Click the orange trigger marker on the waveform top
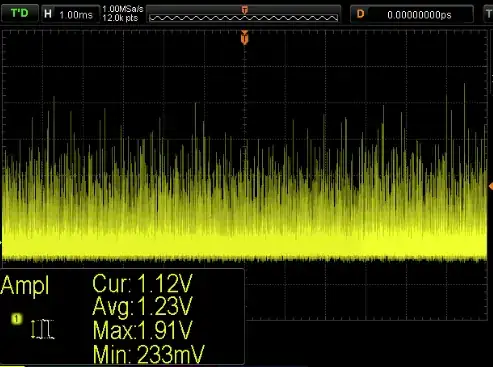This screenshot has height=367, width=493. pyautogui.click(x=244, y=37)
